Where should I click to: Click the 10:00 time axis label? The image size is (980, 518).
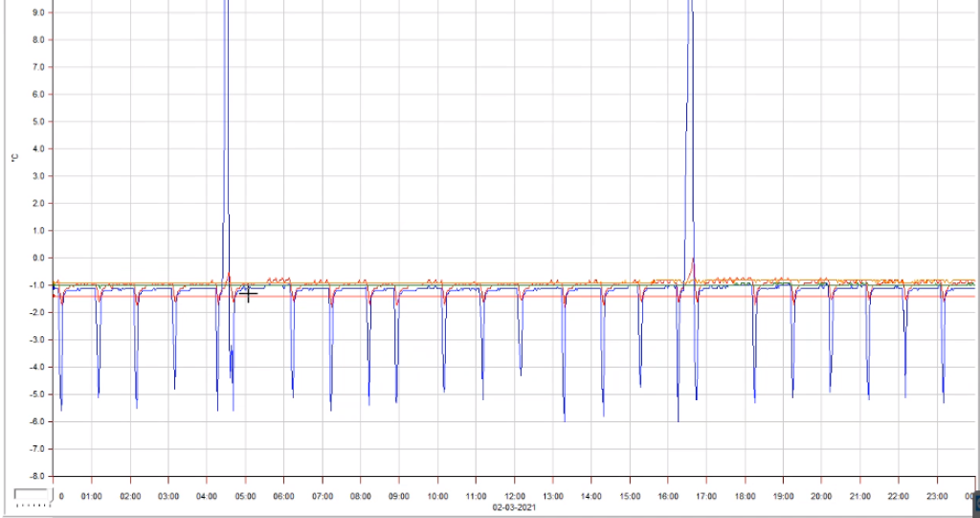coord(438,497)
